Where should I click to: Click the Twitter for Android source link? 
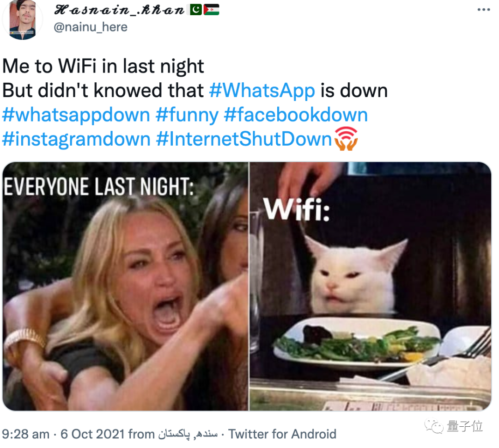point(282,434)
